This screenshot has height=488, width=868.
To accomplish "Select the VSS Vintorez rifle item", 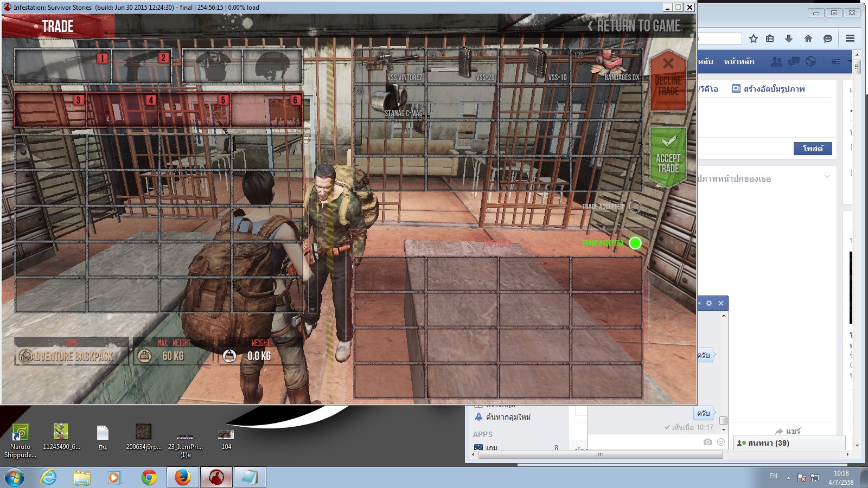I will pos(390,65).
